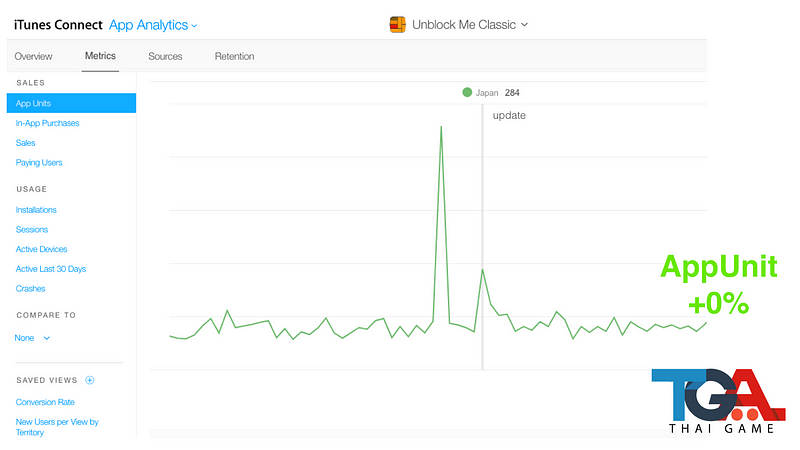This screenshot has width=800, height=450.
Task: Select the Sales metric link
Action: click(25, 143)
